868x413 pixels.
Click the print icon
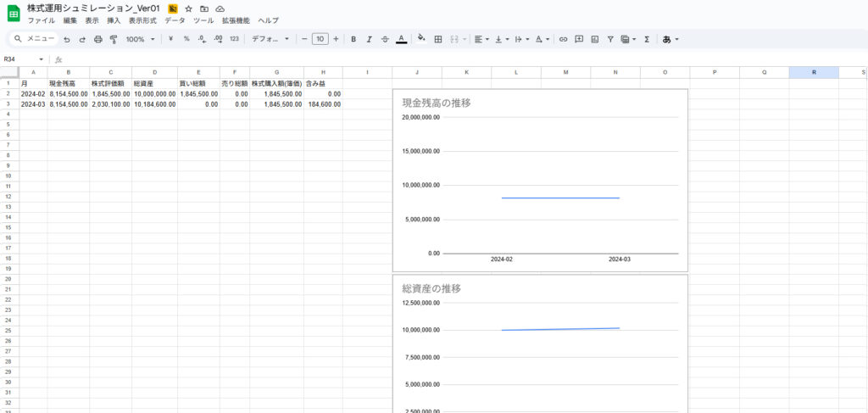tap(97, 39)
